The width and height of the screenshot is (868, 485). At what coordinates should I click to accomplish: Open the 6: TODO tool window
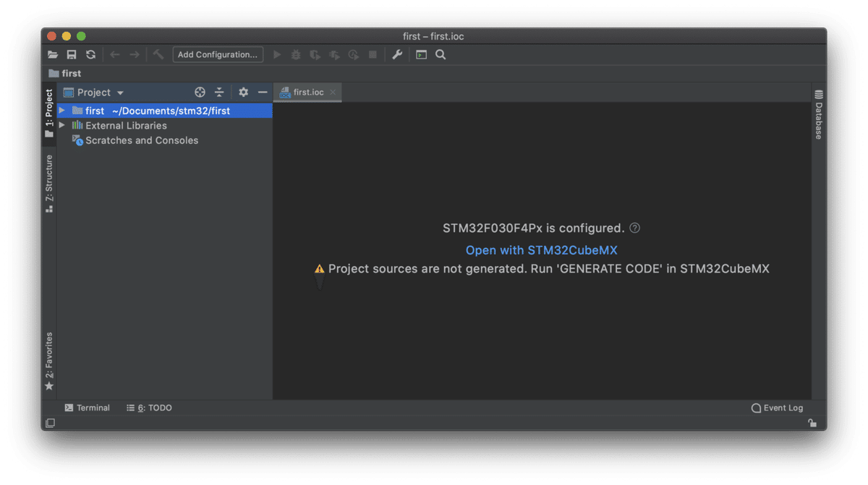149,408
